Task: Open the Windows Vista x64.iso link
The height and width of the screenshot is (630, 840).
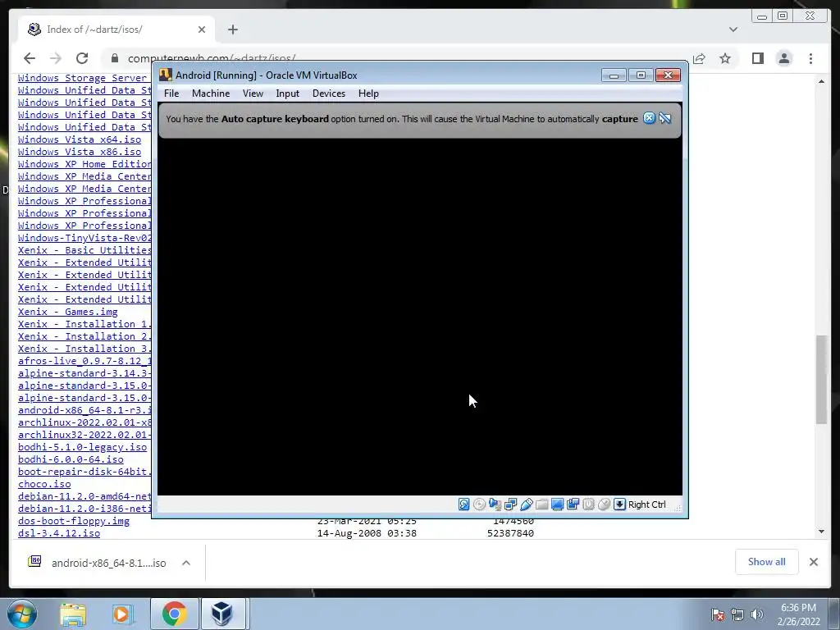Action: 80,139
